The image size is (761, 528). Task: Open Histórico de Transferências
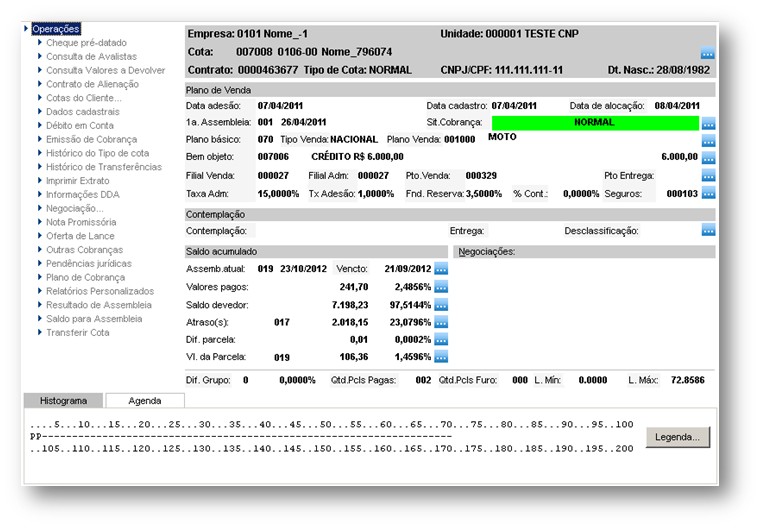pos(104,167)
